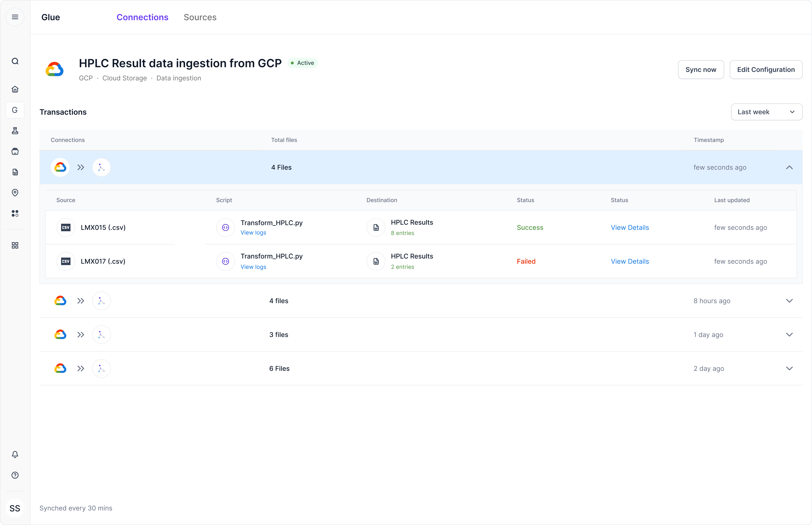
Task: Go to Home via sidebar icon
Action: 15,89
